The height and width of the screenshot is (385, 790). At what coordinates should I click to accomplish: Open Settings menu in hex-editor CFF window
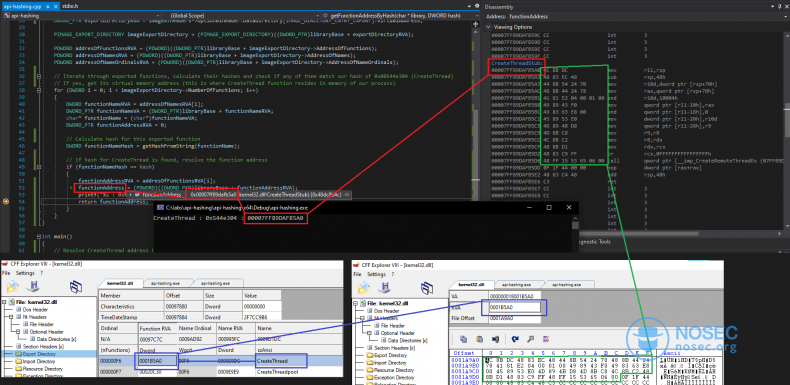coord(377,274)
